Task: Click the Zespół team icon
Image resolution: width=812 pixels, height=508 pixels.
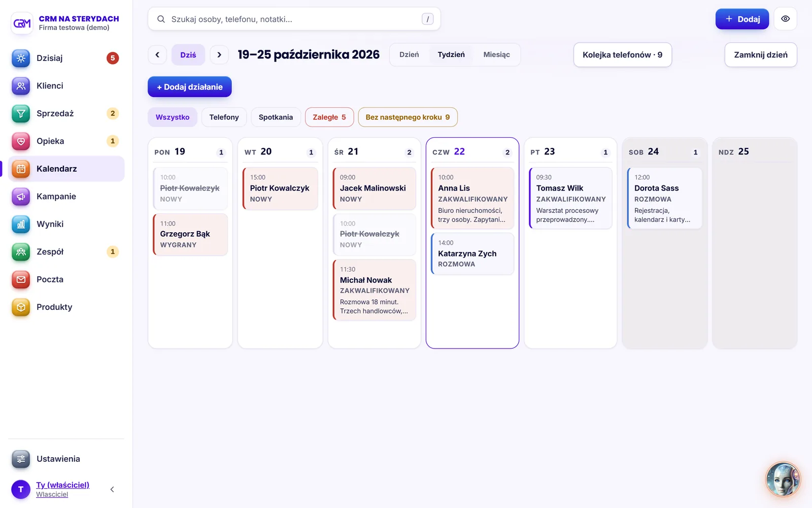Action: pyautogui.click(x=21, y=252)
